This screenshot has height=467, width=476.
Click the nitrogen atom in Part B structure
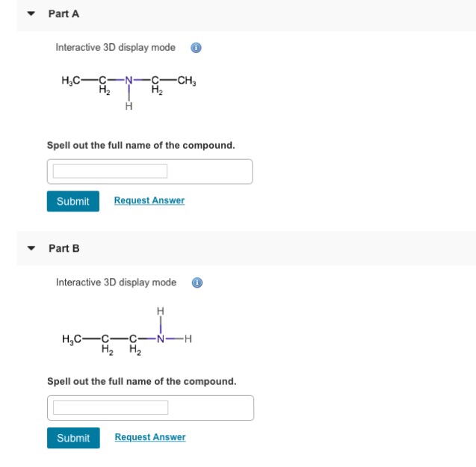159,338
